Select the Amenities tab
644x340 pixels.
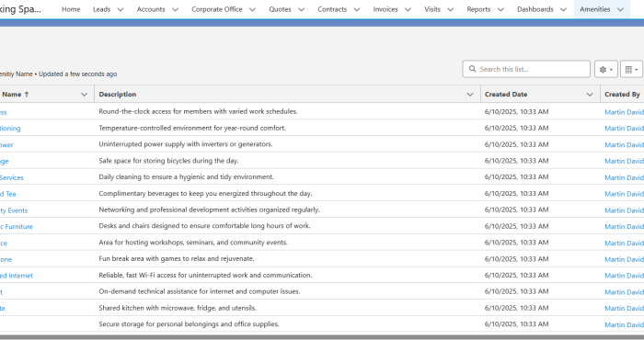594,9
